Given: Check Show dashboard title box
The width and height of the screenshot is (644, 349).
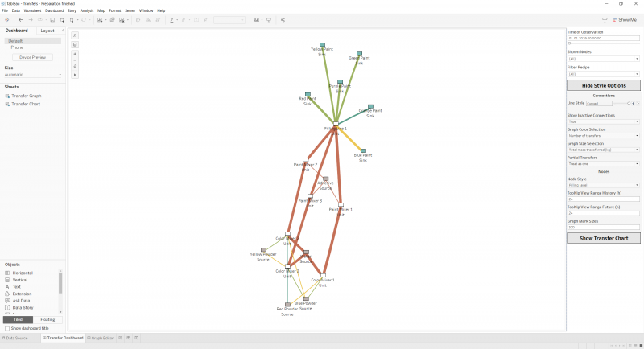Looking at the screenshot, I should [7, 329].
